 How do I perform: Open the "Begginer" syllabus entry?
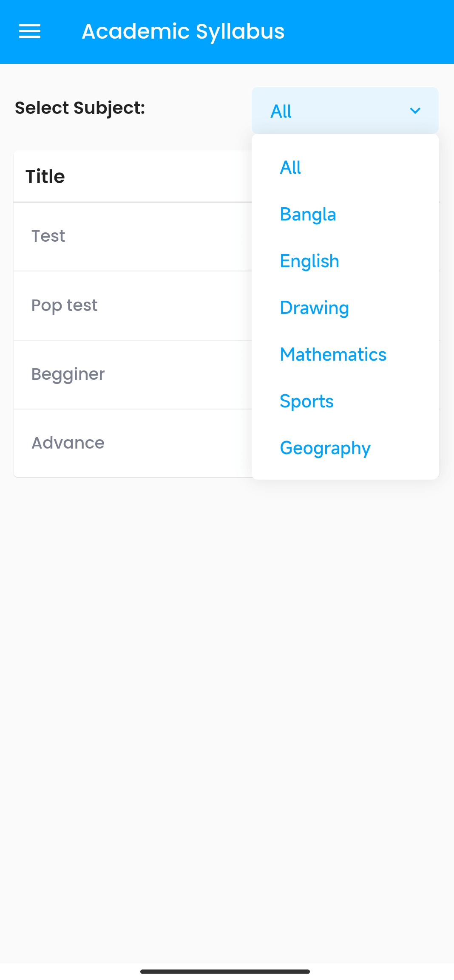click(x=68, y=374)
